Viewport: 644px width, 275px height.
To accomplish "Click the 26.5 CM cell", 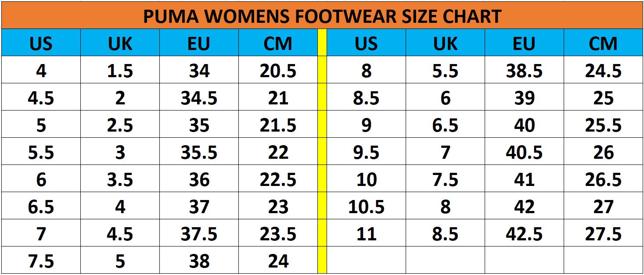I will [x=603, y=179].
